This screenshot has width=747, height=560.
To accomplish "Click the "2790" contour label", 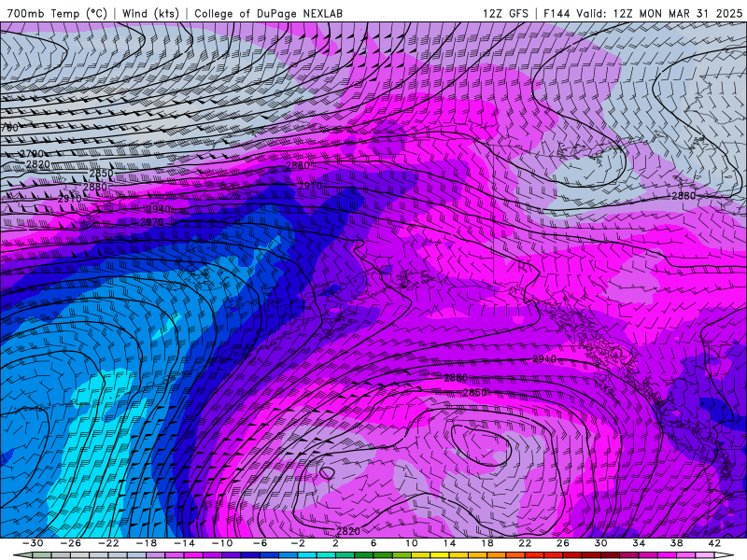I will (32, 154).
